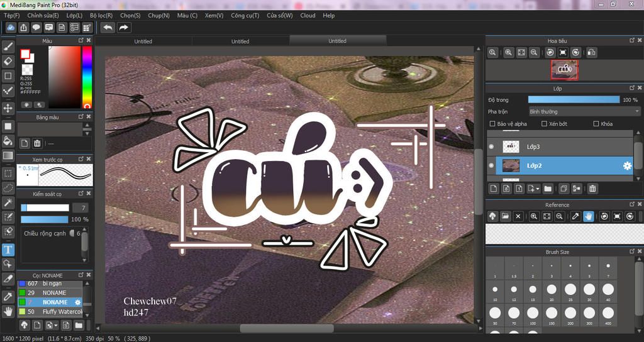Select the Hand tool

(x=8, y=311)
